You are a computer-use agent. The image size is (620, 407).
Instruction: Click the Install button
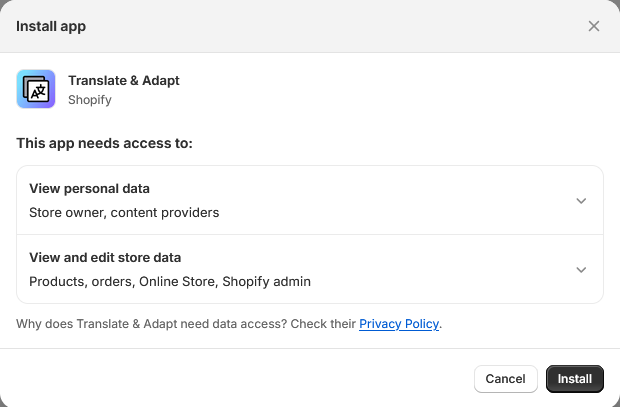point(575,379)
